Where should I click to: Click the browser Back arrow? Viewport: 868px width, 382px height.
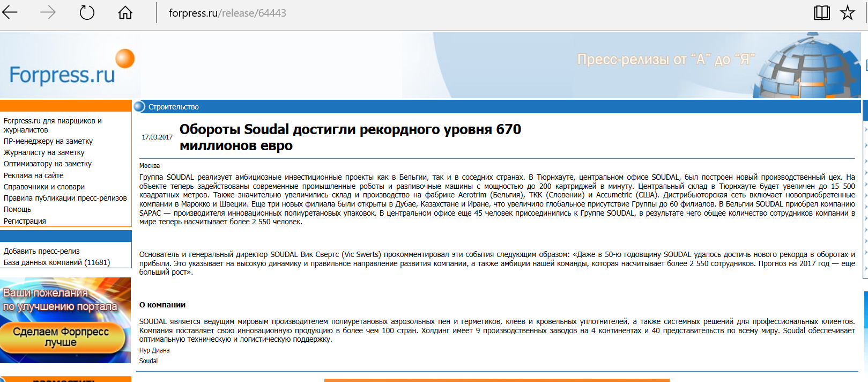pyautogui.click(x=10, y=12)
